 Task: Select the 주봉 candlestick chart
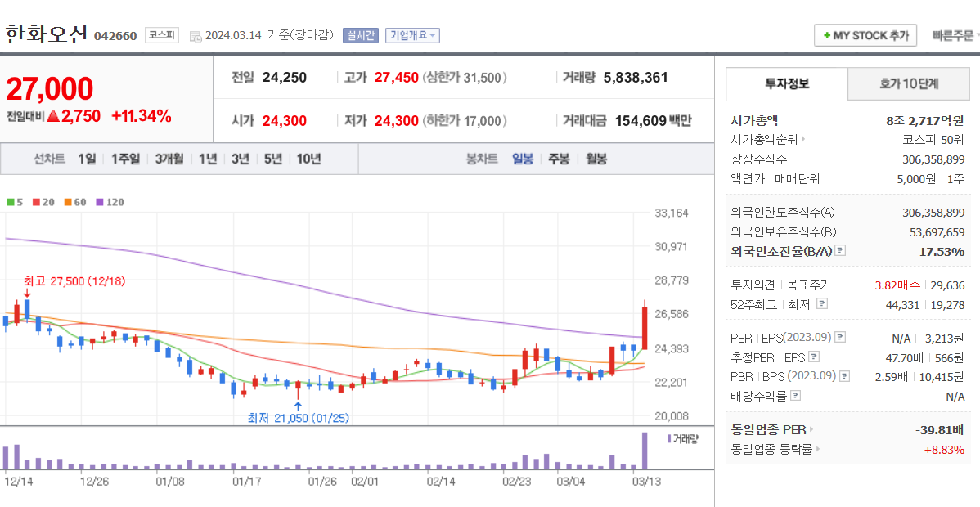(559, 159)
